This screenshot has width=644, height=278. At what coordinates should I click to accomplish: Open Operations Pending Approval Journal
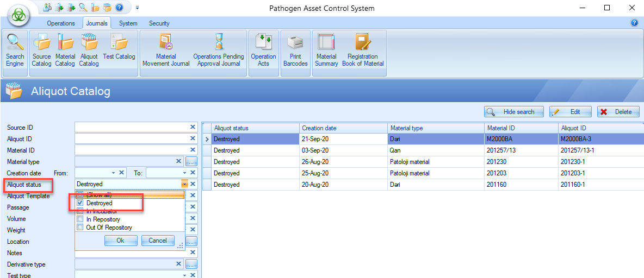click(219, 50)
